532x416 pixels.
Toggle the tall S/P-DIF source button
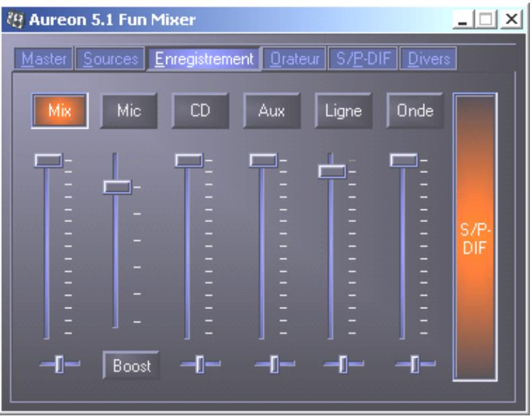click(x=475, y=237)
